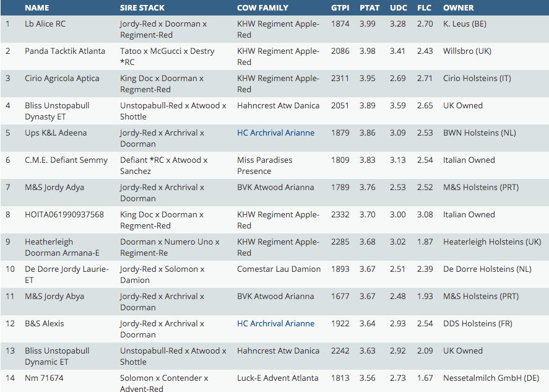Select C.M.E. Defiant Semmy entry
The image size is (549, 392).
point(66,160)
